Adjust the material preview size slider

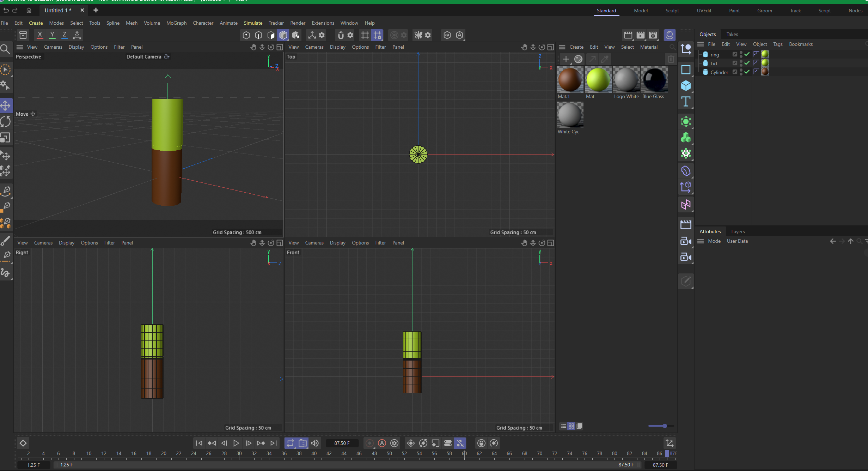[x=664, y=426]
